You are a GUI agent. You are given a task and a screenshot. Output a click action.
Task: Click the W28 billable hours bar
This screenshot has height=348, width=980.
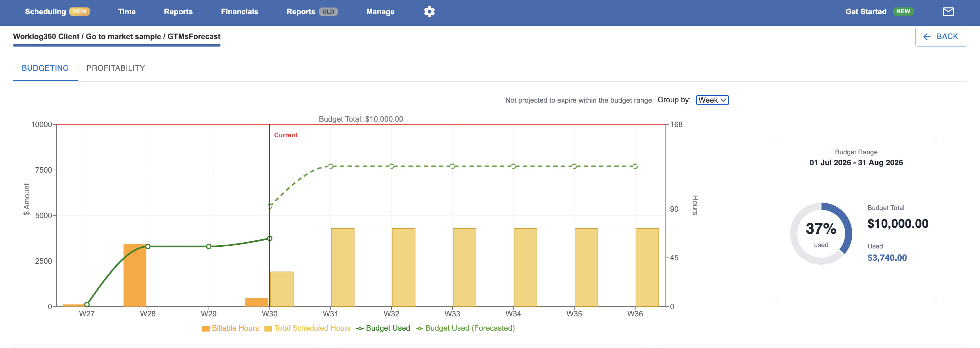point(135,275)
